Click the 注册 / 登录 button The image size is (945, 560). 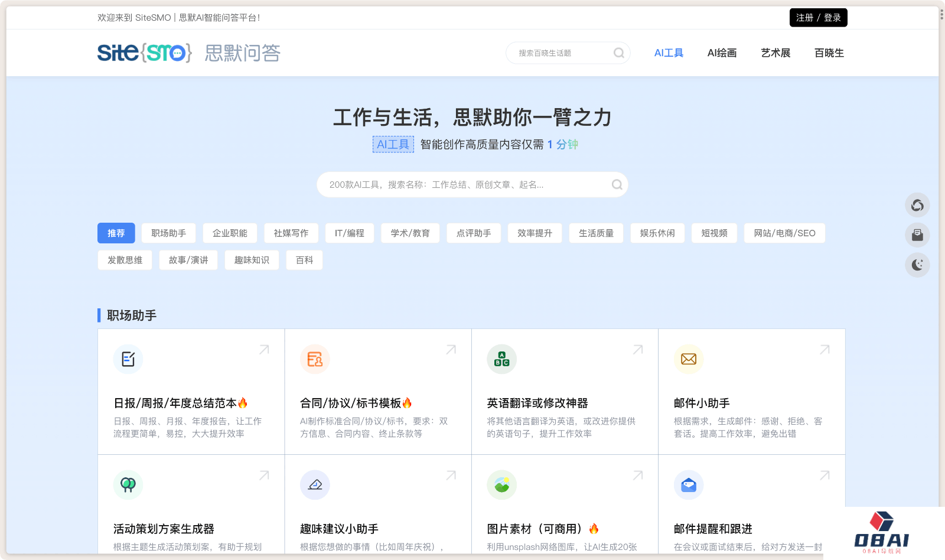818,18
